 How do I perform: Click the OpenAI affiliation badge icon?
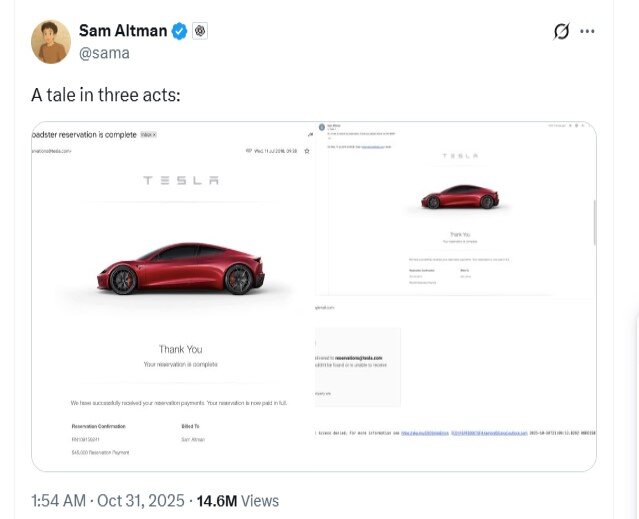tap(200, 31)
